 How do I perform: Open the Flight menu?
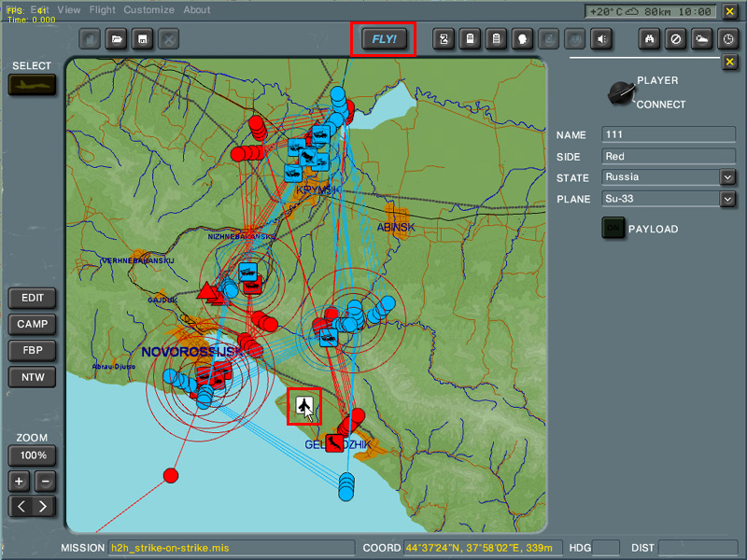click(x=103, y=9)
